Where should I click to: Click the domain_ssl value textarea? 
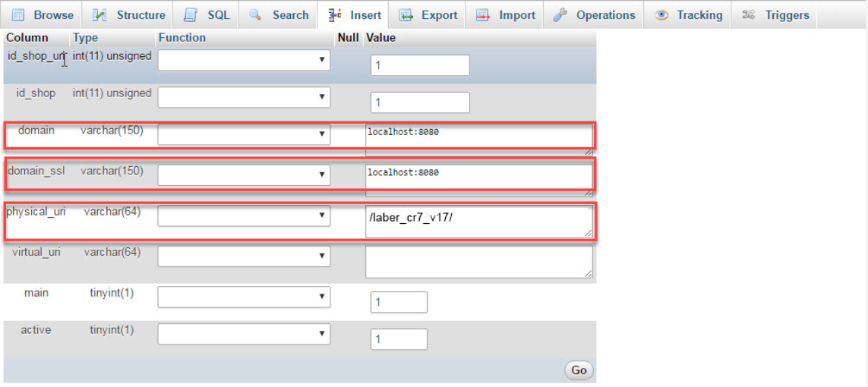pos(479,181)
